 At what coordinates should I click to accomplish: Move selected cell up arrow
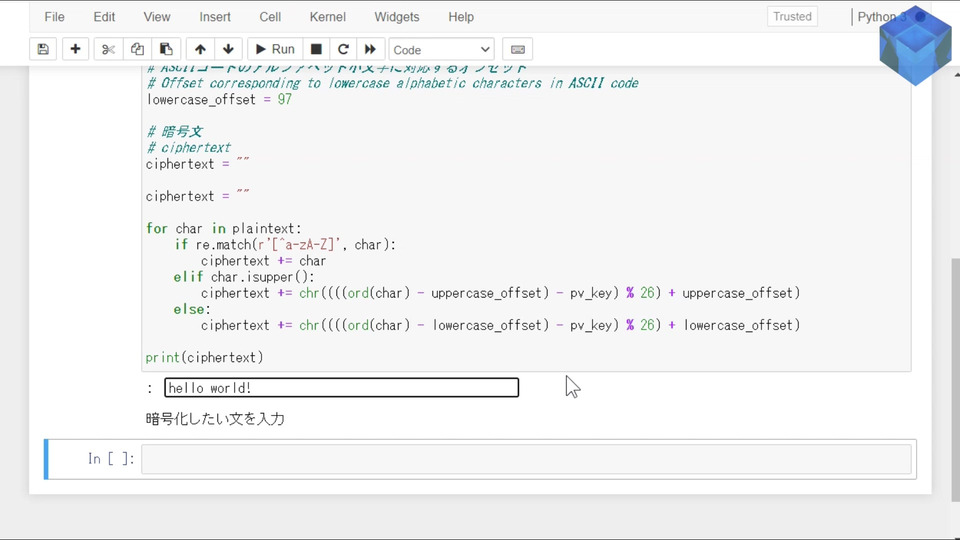point(200,49)
